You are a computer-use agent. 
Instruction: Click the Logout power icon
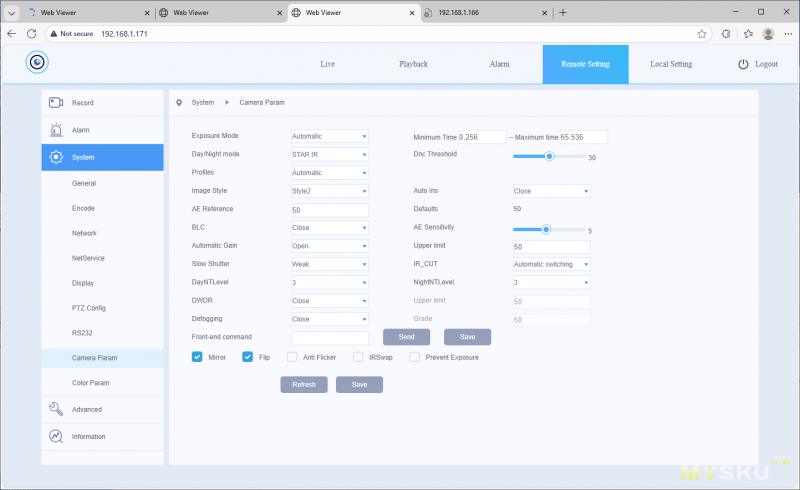pos(743,64)
